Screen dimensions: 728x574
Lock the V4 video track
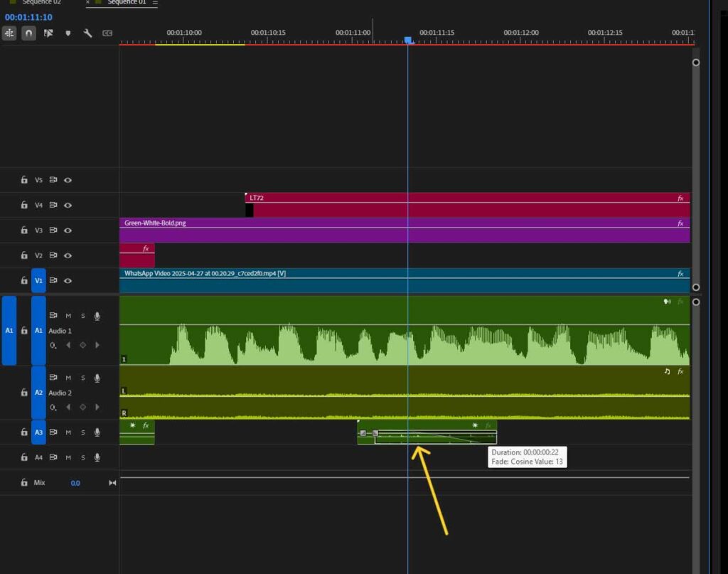pos(24,205)
